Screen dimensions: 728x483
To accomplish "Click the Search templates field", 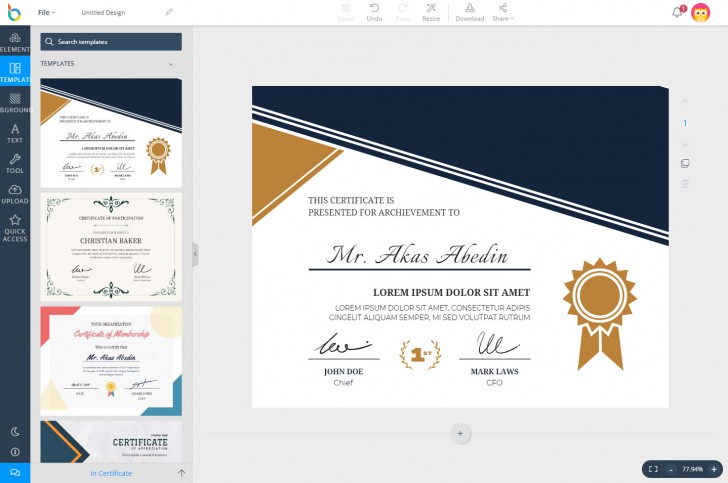I will click(111, 42).
